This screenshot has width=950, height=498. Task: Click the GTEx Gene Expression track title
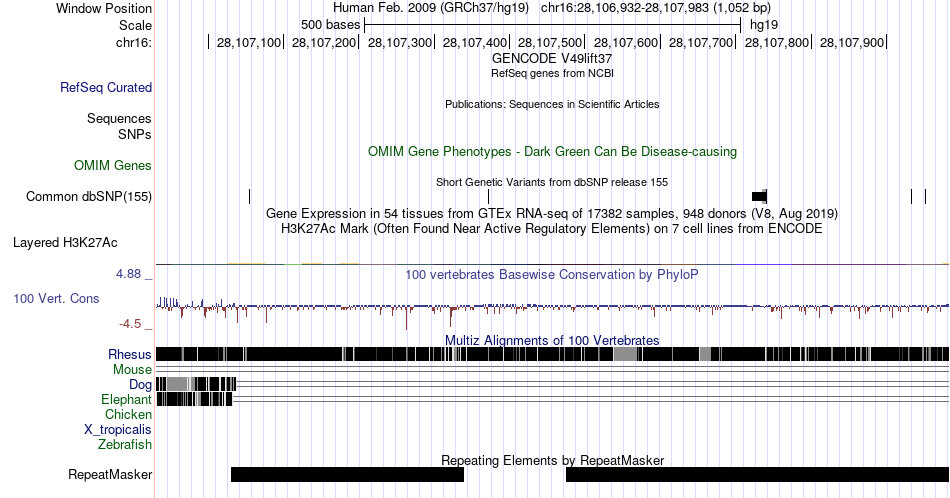[552, 214]
